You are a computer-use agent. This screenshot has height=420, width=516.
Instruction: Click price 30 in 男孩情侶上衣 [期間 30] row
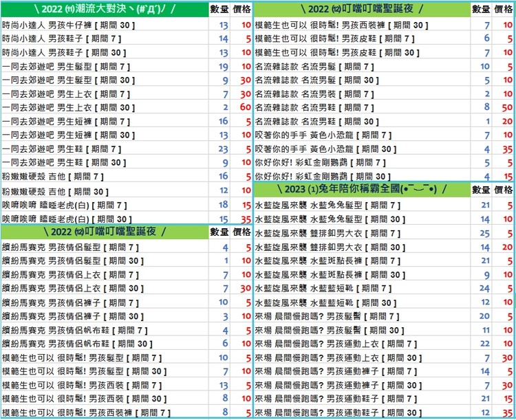coord(246,289)
